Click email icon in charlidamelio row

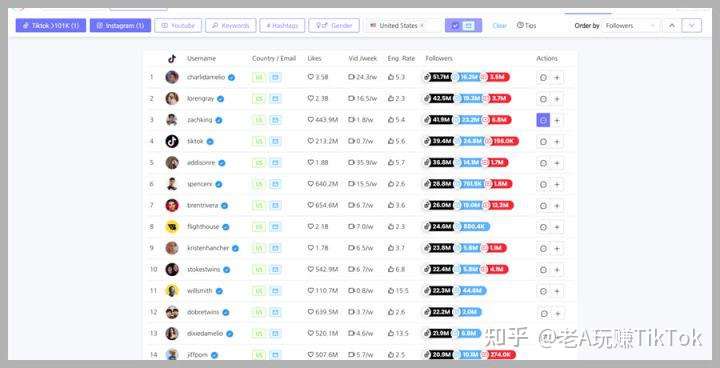coord(275,77)
